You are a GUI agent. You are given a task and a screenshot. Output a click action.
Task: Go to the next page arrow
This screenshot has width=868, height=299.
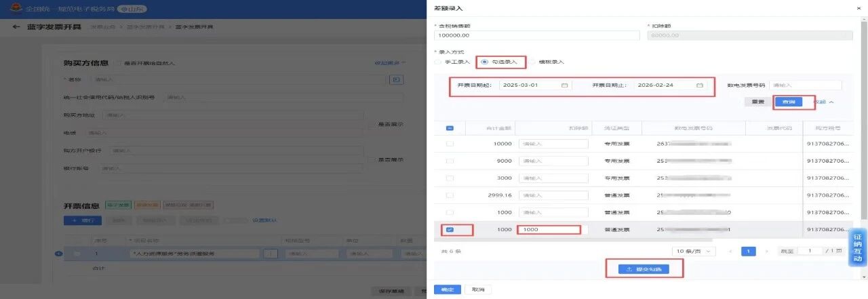click(x=767, y=251)
